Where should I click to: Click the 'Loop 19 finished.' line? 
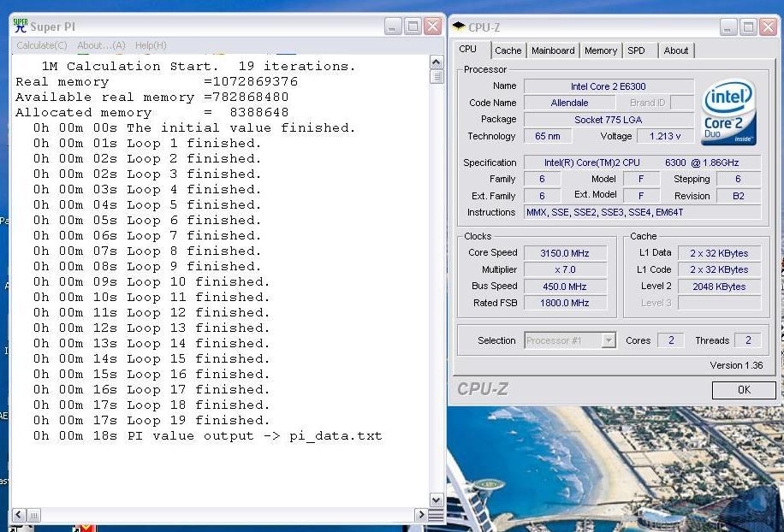pos(151,420)
